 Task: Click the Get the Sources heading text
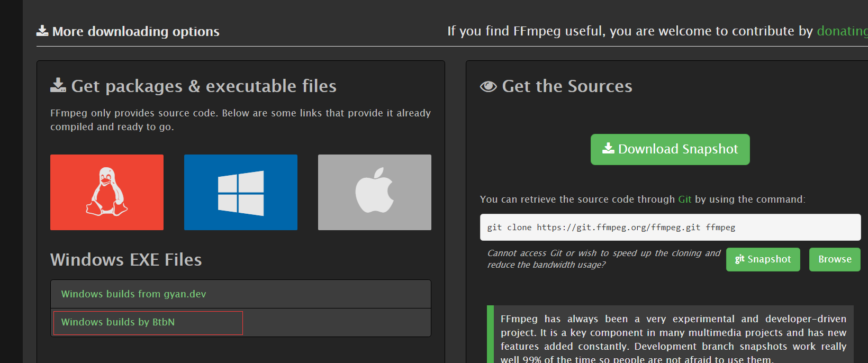click(x=567, y=86)
